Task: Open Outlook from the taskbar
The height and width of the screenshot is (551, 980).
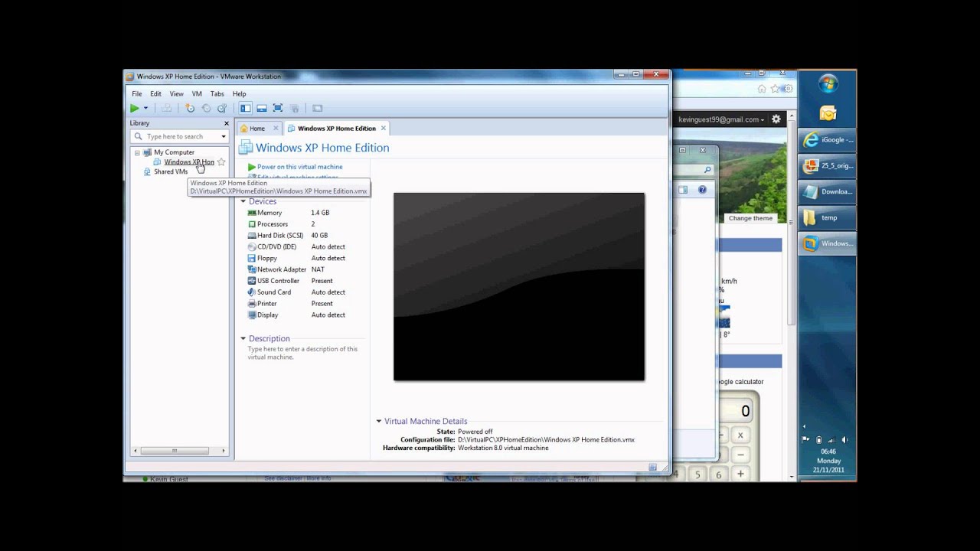Action: [x=828, y=113]
